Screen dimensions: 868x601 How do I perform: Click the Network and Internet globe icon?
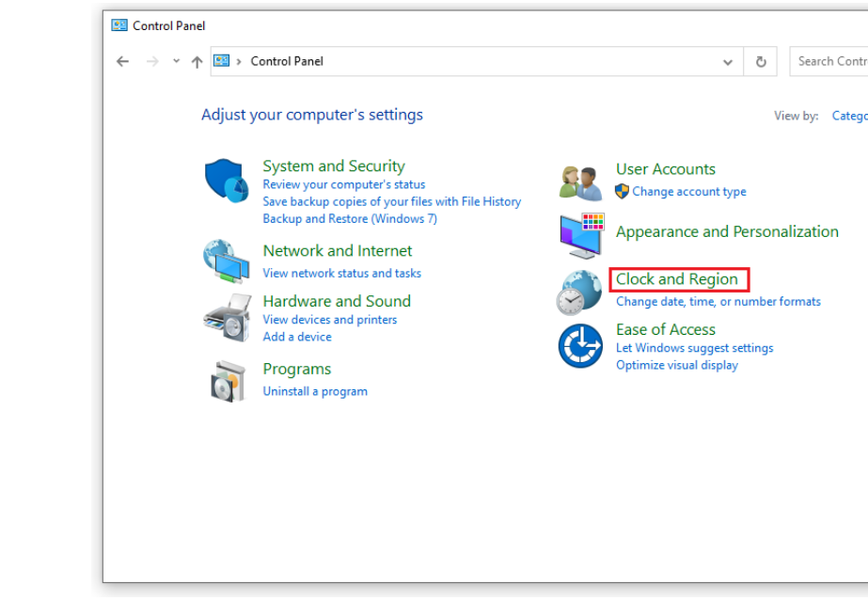226,261
